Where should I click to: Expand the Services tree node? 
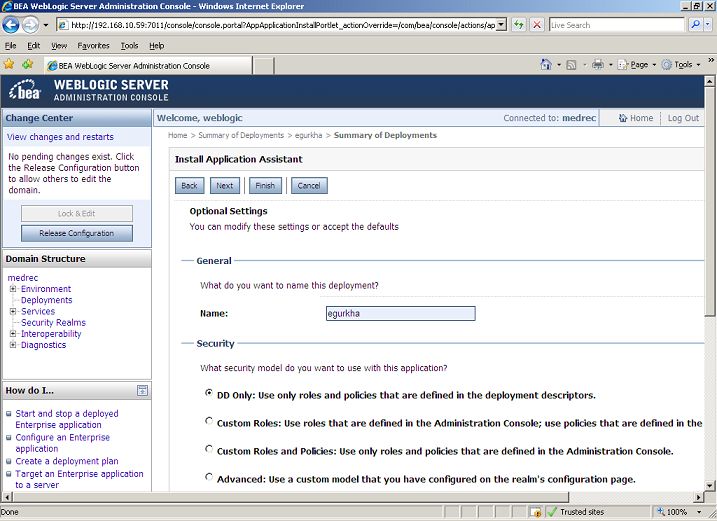pyautogui.click(x=13, y=311)
